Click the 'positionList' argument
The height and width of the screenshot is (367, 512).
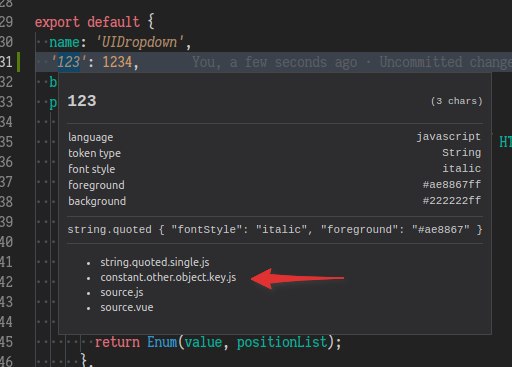[282, 342]
